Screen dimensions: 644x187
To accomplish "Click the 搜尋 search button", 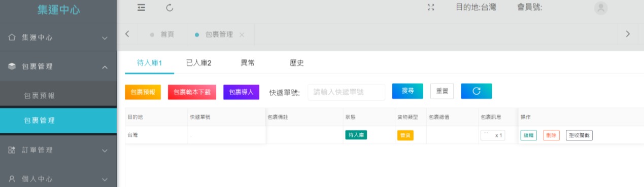I will [408, 91].
